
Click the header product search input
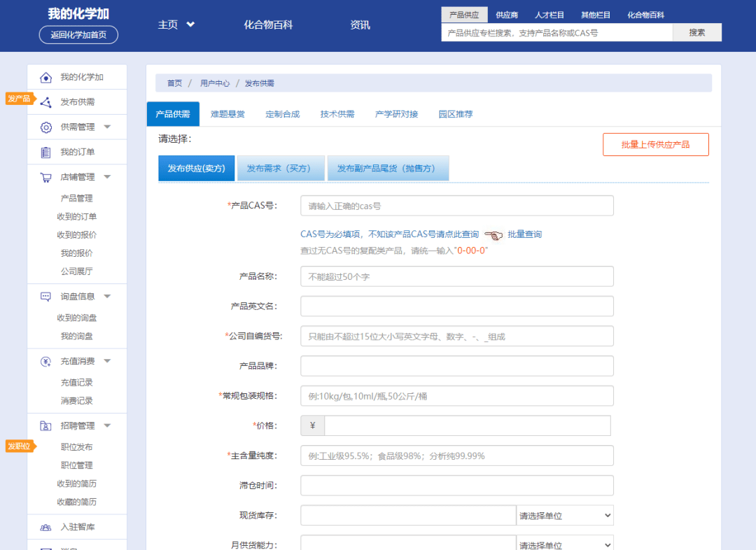tap(557, 32)
